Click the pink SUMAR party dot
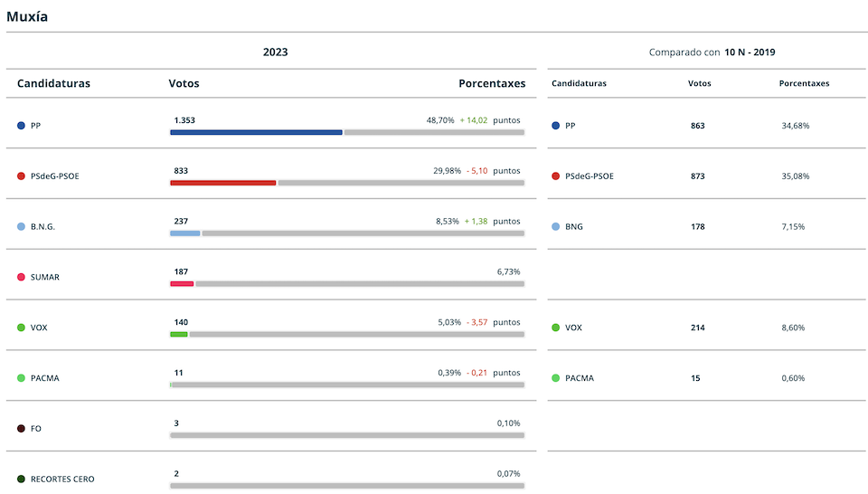This screenshot has height=494, width=868. tap(21, 277)
